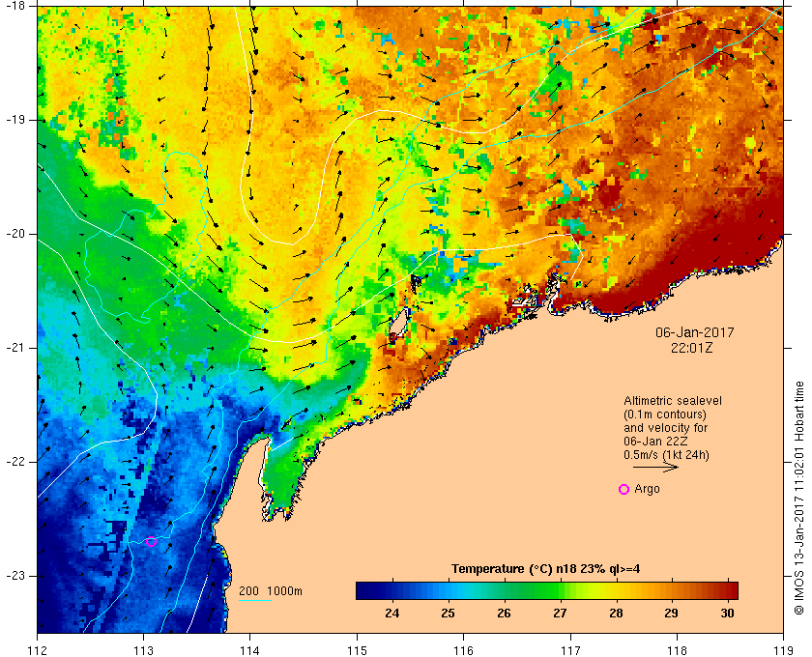Click longitude axis label 119
Screen dimensions: 812x657
pyautogui.click(x=783, y=650)
